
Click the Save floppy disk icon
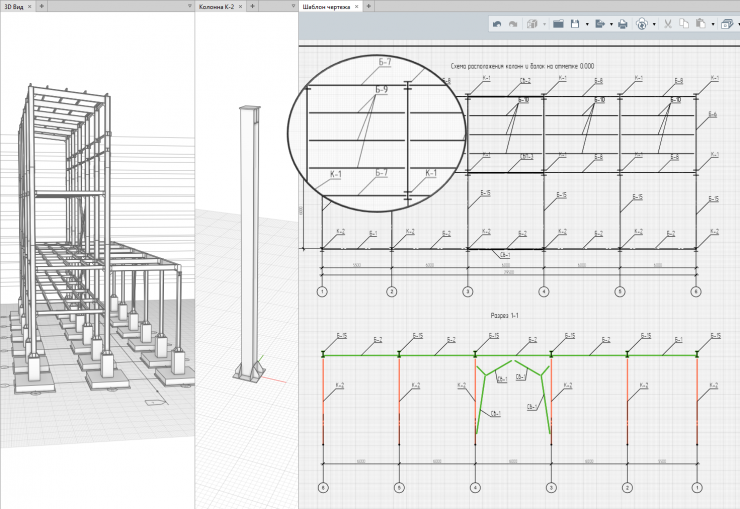click(576, 23)
